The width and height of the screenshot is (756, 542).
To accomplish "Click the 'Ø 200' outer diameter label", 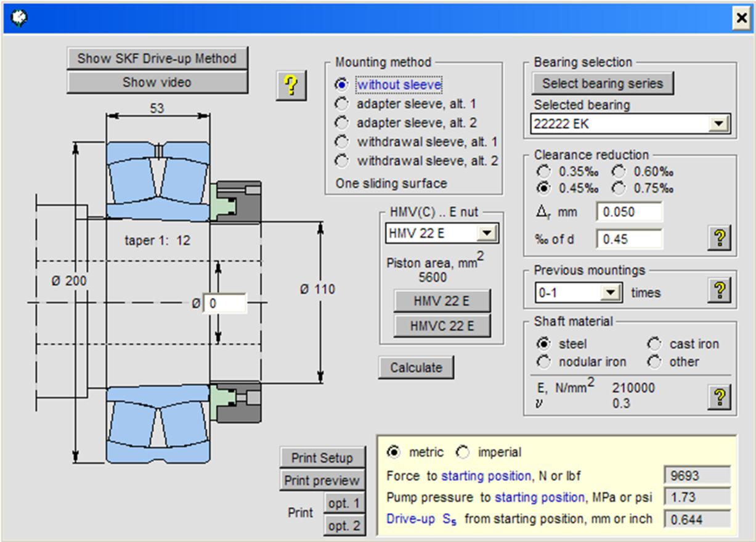I will [x=68, y=281].
